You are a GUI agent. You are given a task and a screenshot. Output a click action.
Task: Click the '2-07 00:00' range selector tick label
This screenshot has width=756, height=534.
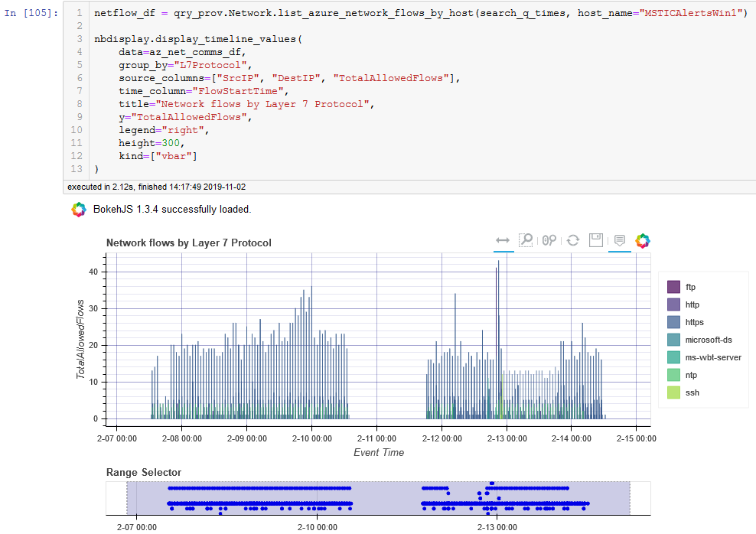[x=137, y=527]
